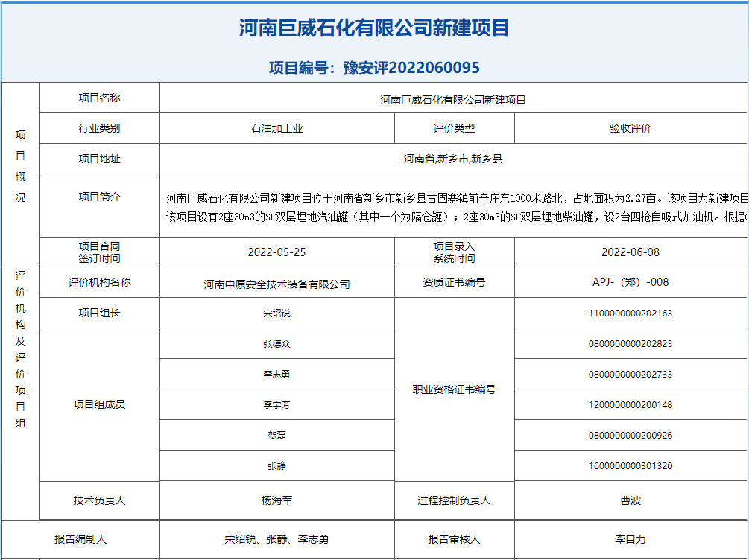Click the 项目地址 label
The height and width of the screenshot is (560, 749).
click(99, 159)
